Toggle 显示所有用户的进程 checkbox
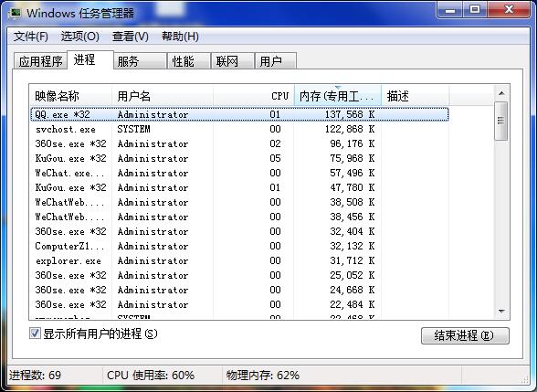Screen dimensions: 537x392 35,333
